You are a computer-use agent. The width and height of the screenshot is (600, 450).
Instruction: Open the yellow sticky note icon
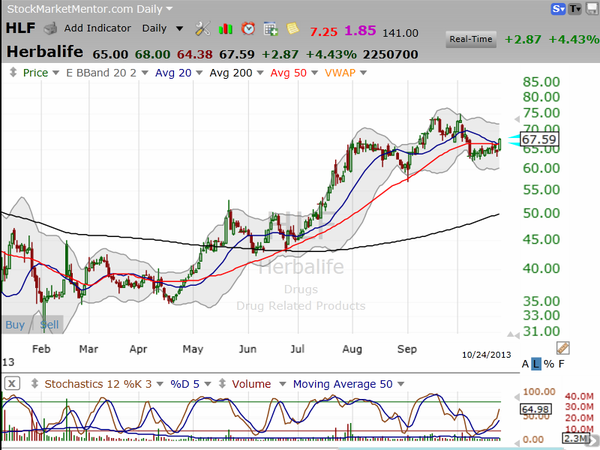[293, 28]
